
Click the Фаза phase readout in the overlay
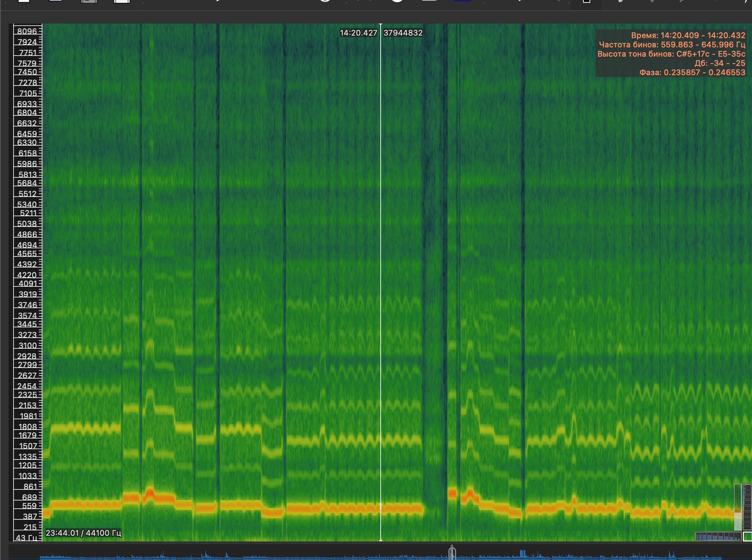[x=692, y=72]
